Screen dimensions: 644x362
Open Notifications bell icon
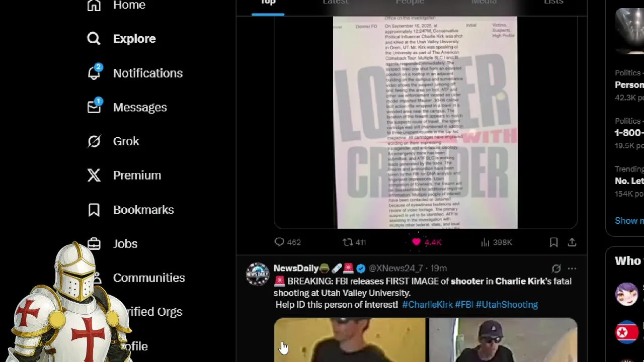click(x=94, y=72)
